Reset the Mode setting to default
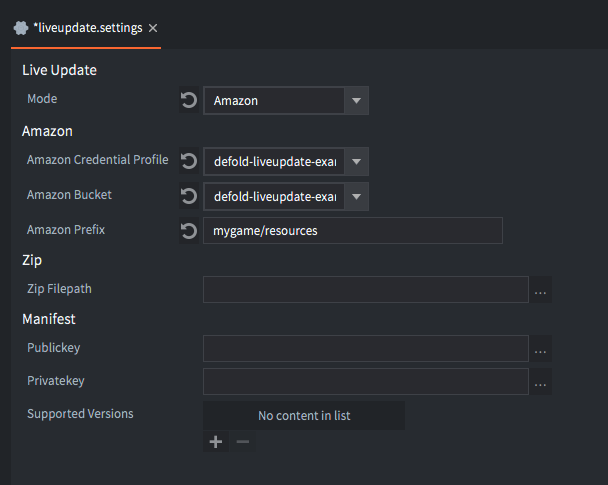 point(189,100)
